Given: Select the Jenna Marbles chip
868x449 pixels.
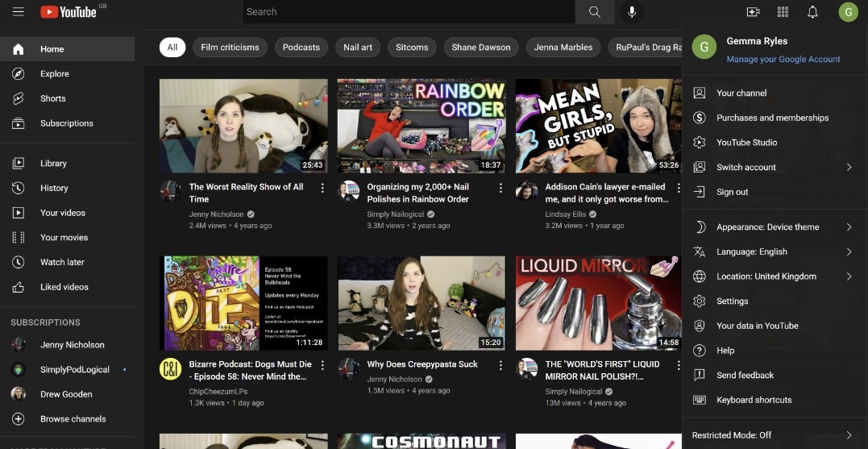Looking at the screenshot, I should (x=563, y=48).
